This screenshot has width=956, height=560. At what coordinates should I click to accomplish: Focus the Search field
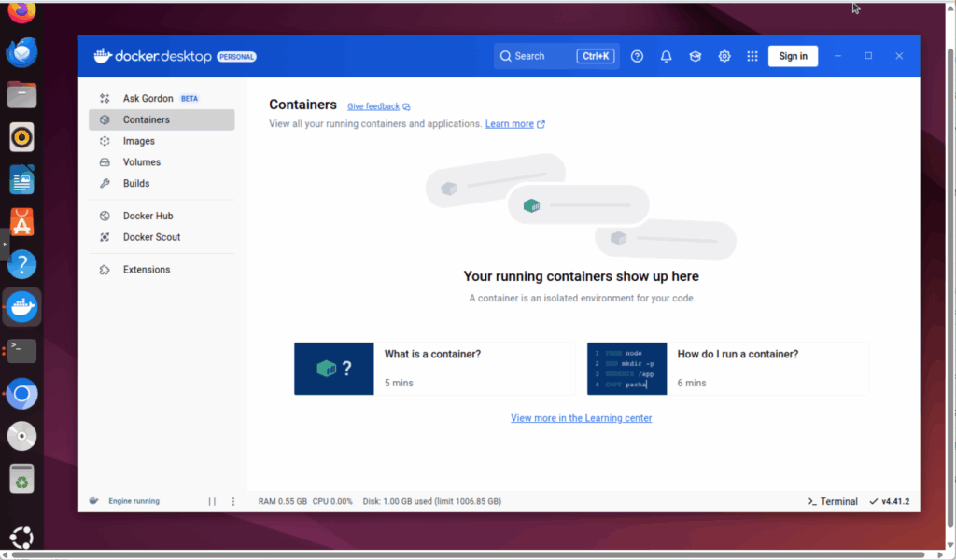click(556, 56)
